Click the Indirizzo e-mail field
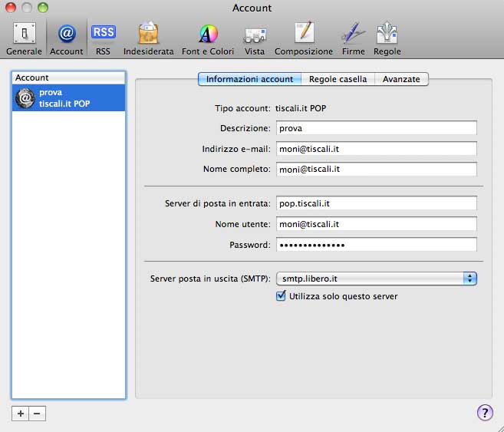504x432 pixels. (x=377, y=149)
